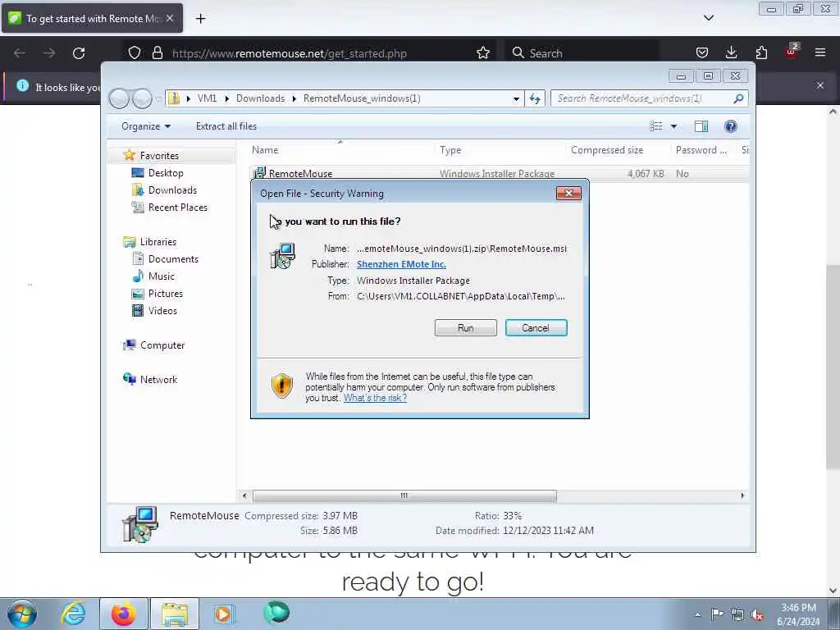Click Extract all files in Explorer toolbar
The image size is (840, 630).
click(226, 126)
